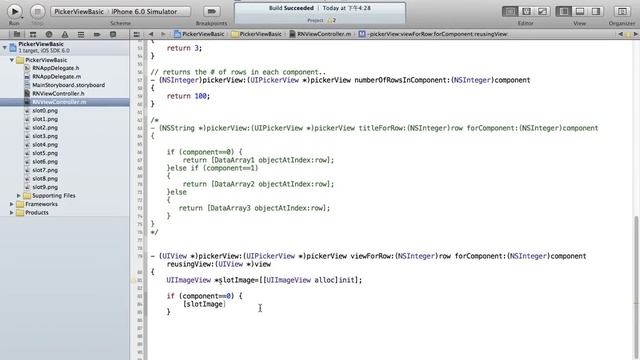Expand the Products group
The height and width of the screenshot is (360, 640).
(x=12, y=213)
